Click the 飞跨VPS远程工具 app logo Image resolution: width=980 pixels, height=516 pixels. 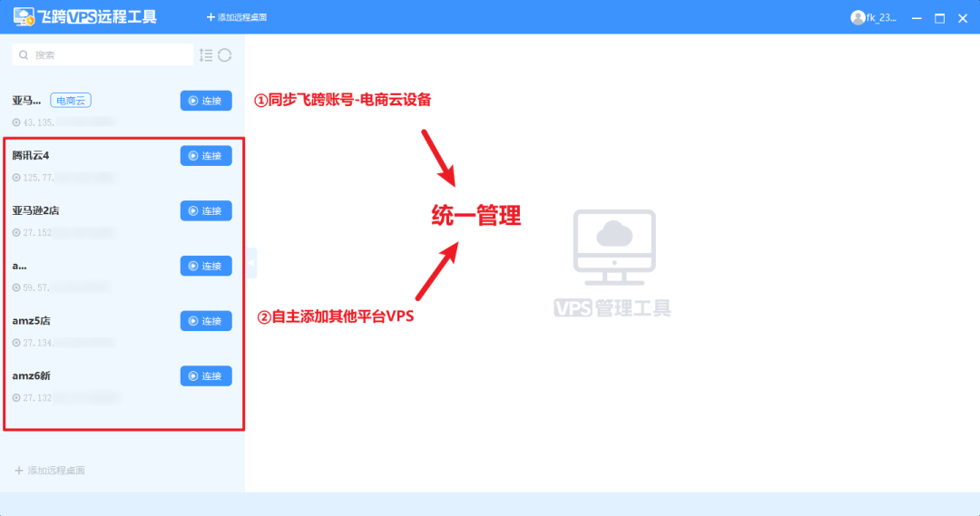tap(85, 17)
